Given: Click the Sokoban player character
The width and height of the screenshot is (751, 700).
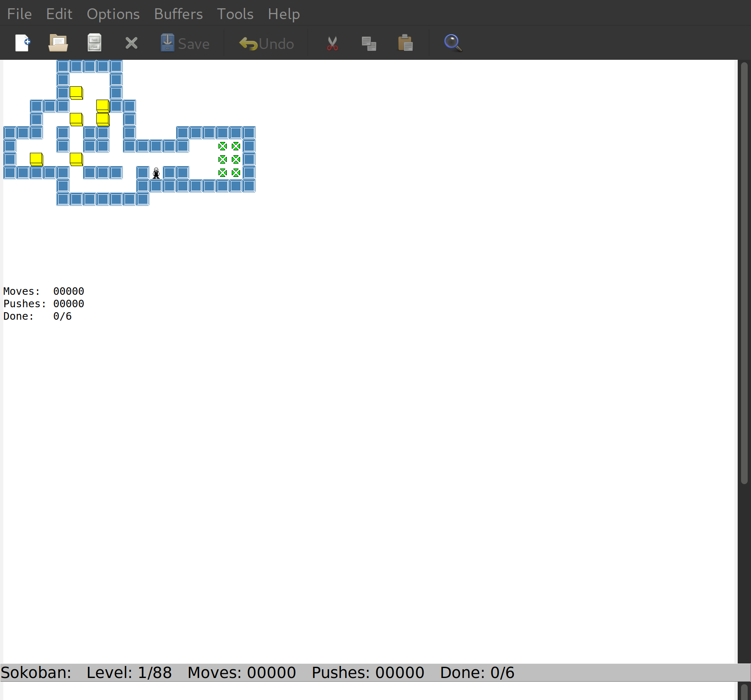Looking at the screenshot, I should pos(156,173).
